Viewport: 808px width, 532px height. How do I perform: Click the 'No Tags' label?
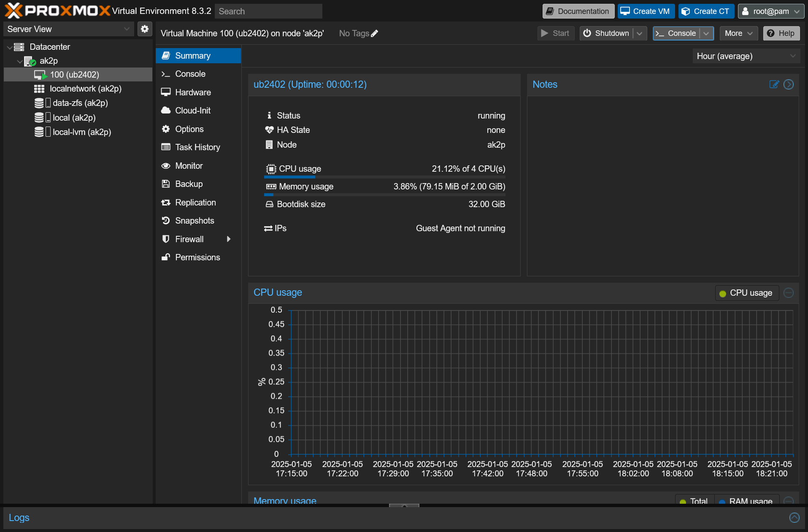(354, 33)
